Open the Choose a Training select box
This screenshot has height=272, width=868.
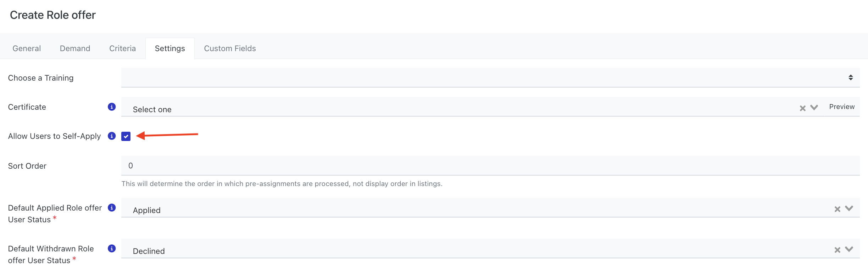click(490, 77)
